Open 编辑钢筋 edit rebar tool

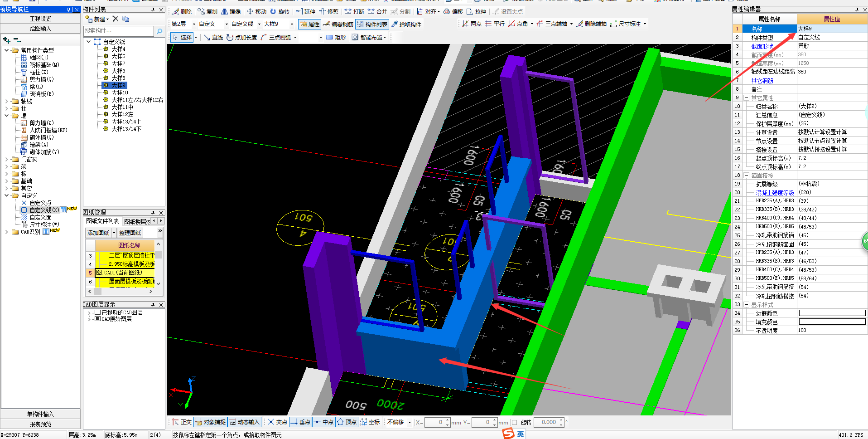(x=338, y=24)
